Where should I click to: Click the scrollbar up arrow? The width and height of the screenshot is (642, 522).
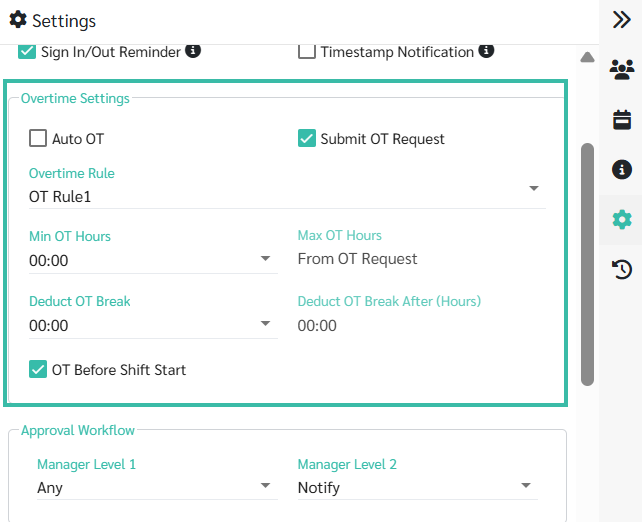[x=587, y=57]
